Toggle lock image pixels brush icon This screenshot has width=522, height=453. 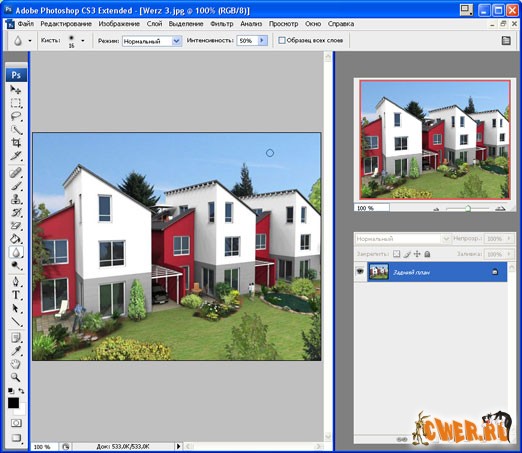[407, 254]
